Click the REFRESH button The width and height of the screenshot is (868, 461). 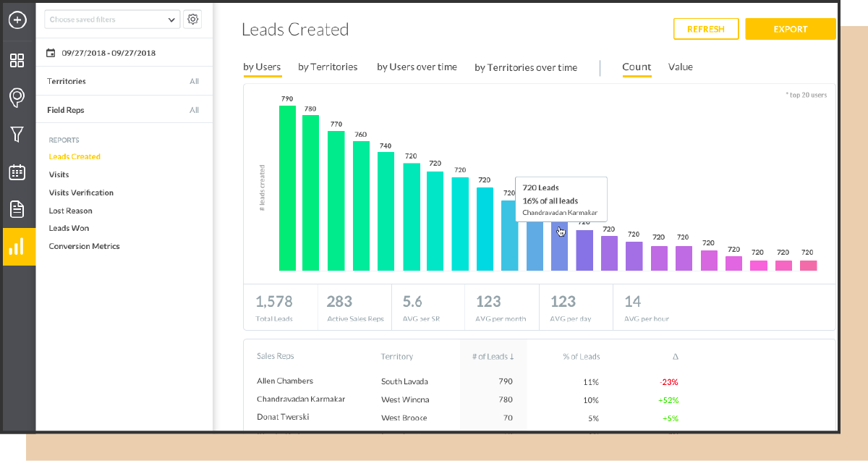[x=706, y=29]
